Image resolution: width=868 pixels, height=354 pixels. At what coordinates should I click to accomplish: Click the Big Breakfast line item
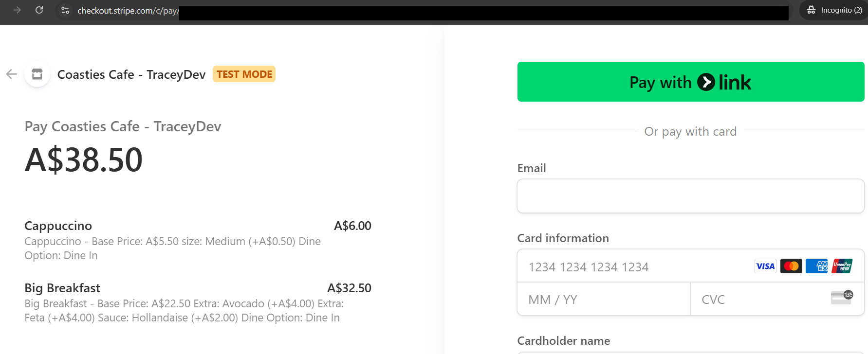click(62, 288)
